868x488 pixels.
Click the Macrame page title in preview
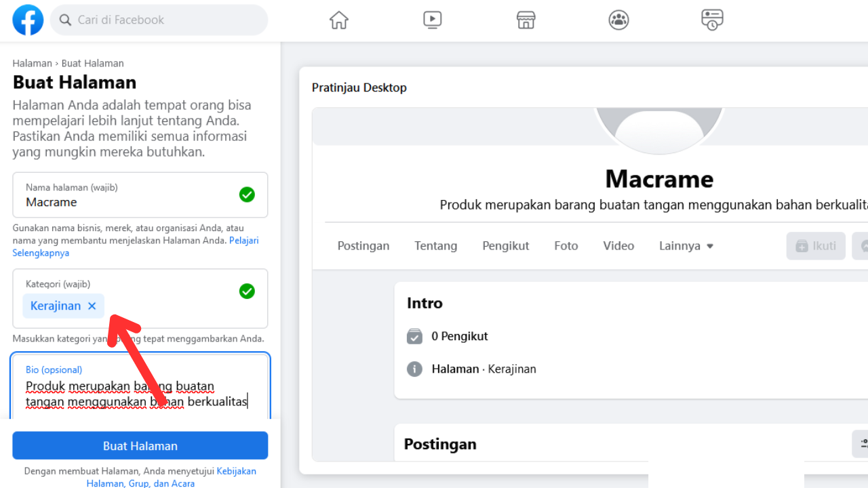659,179
